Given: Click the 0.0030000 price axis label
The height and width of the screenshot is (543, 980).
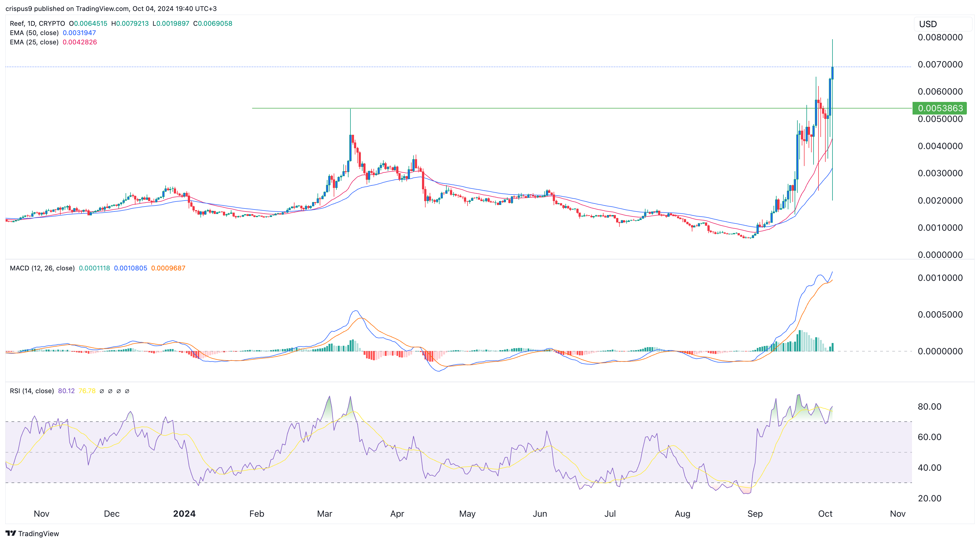Looking at the screenshot, I should tap(940, 173).
